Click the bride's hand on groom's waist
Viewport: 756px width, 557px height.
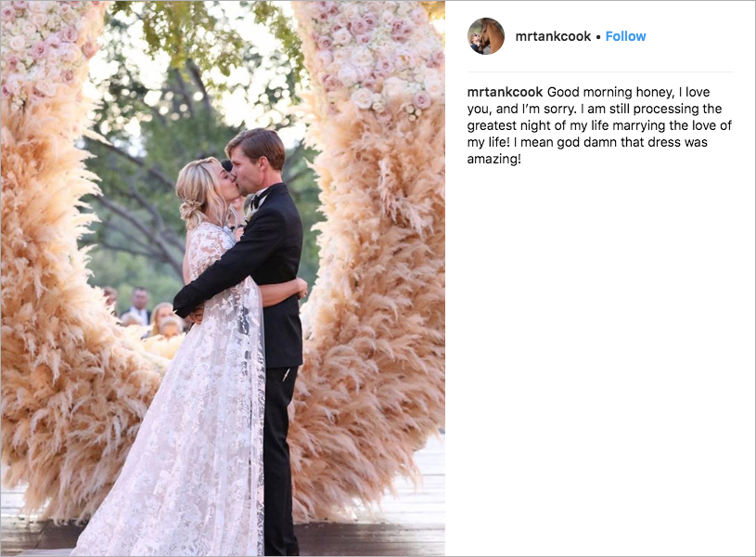(x=302, y=288)
